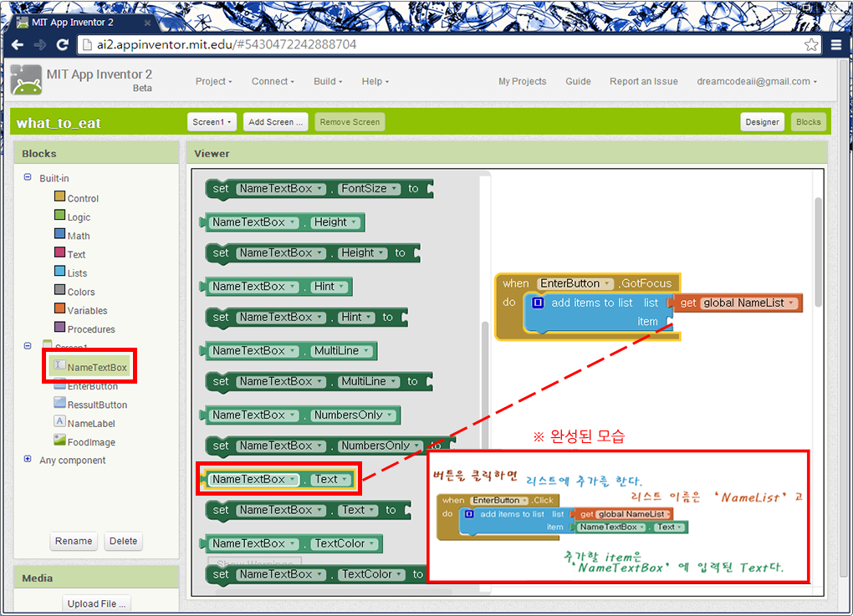Screen dimensions: 853x616
Task: Select the Text blocks category icon
Action: (60, 252)
